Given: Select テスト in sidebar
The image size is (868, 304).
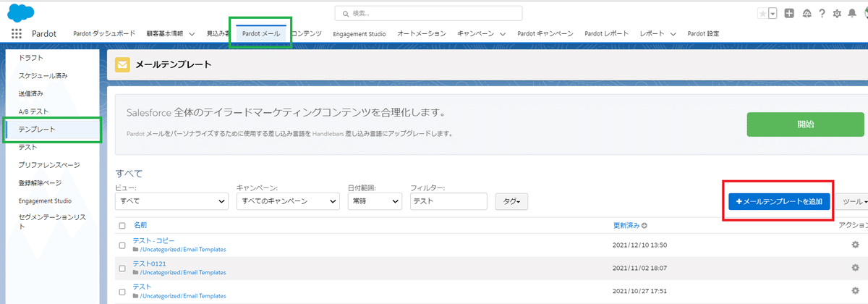Looking at the screenshot, I should click(27, 147).
